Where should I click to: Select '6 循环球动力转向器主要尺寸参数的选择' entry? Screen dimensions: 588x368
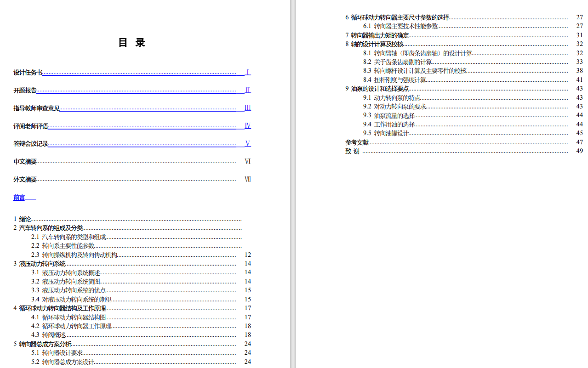(x=464, y=17)
